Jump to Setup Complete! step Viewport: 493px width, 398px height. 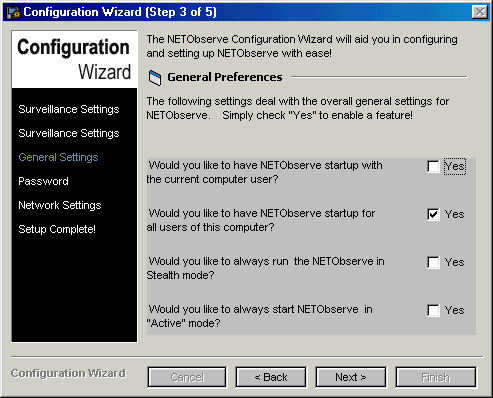click(x=57, y=229)
